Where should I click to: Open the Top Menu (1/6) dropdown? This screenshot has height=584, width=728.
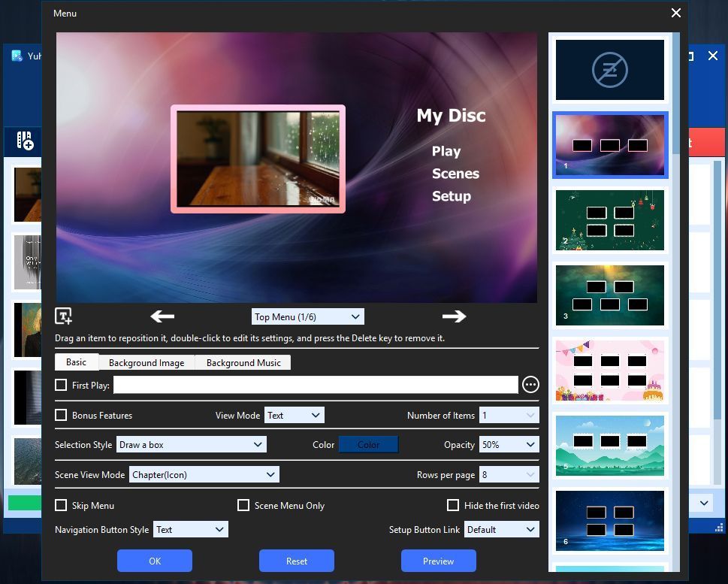click(x=307, y=316)
